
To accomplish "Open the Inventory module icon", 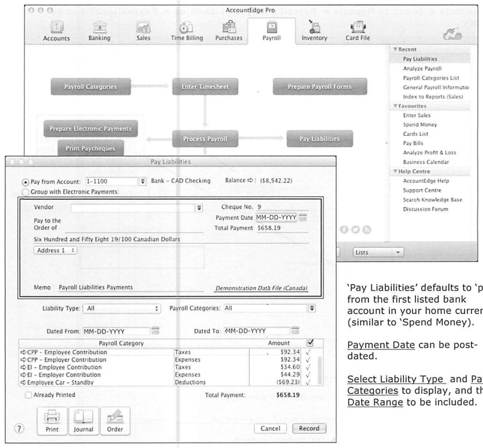I will pos(314,27).
